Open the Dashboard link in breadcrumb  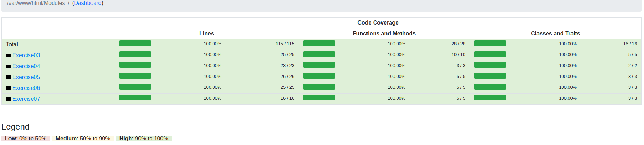[88, 3]
